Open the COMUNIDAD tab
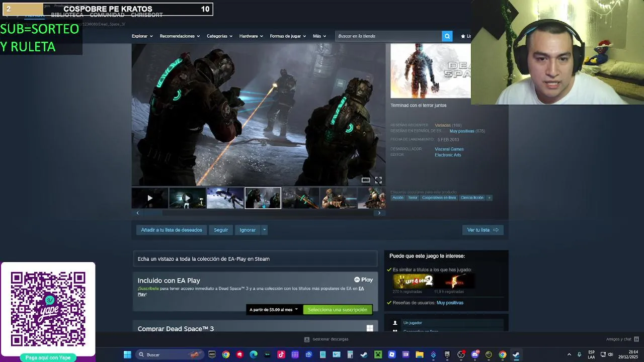The width and height of the screenshot is (644, 362). pos(107,15)
